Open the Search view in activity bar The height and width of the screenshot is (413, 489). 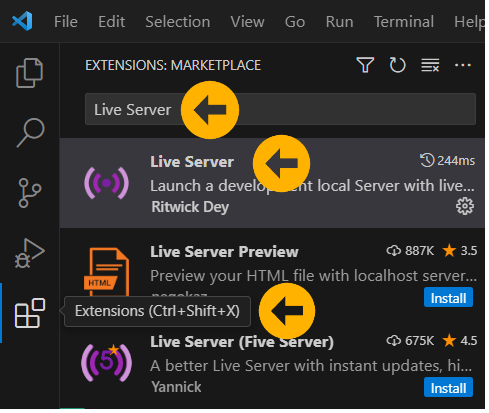click(30, 132)
